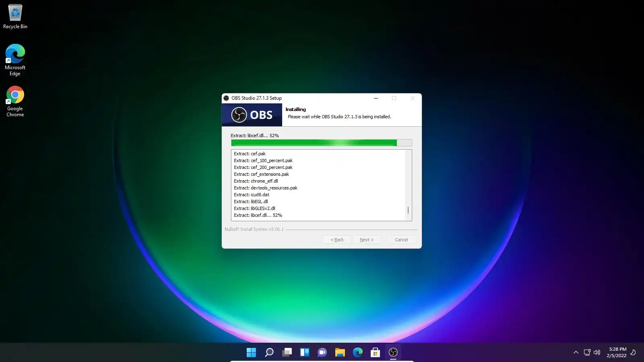Click the status label above the progress bar
Viewport: 644px width, 362px height.
(x=255, y=136)
